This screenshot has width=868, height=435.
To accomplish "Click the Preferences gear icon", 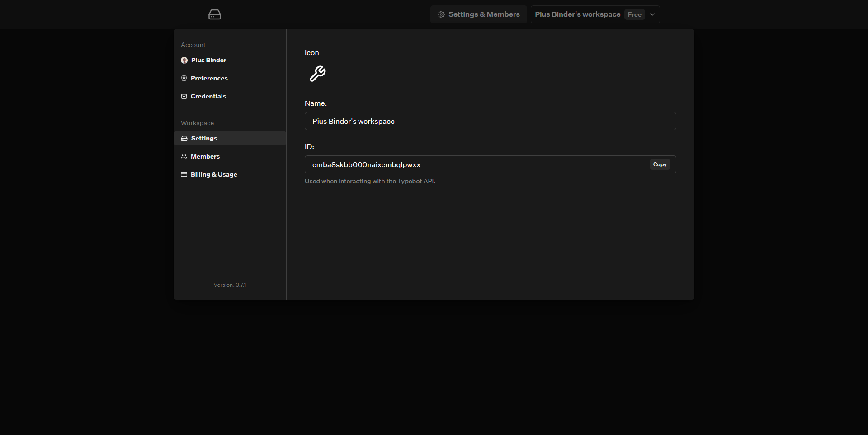I will [x=184, y=78].
